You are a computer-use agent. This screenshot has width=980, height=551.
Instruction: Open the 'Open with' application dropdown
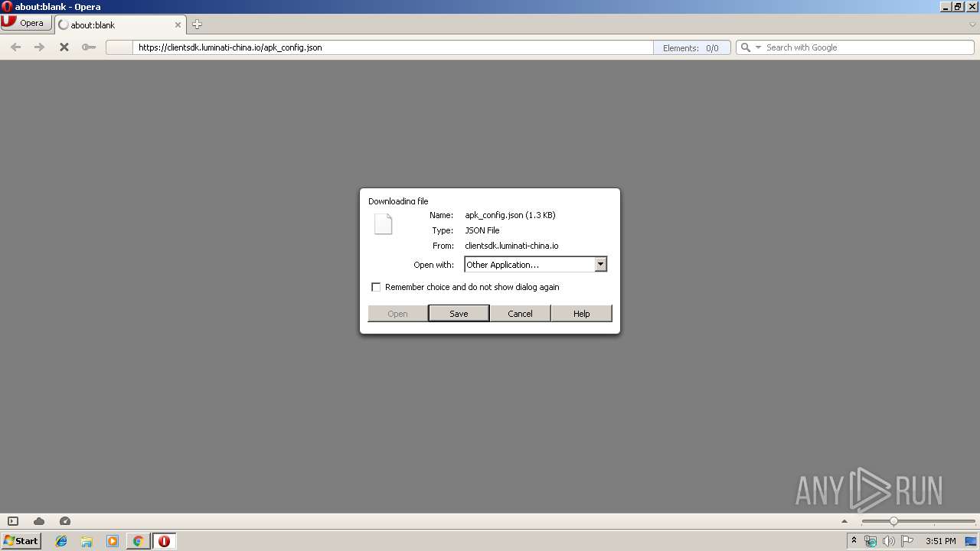pos(600,264)
